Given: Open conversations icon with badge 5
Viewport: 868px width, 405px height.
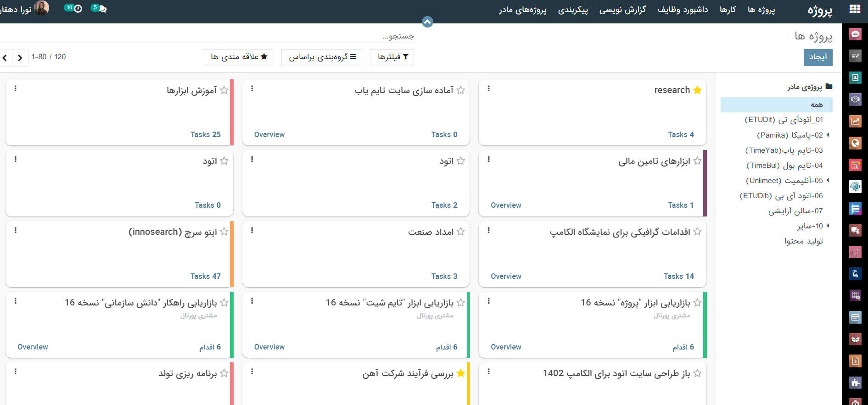Looking at the screenshot, I should (x=99, y=8).
